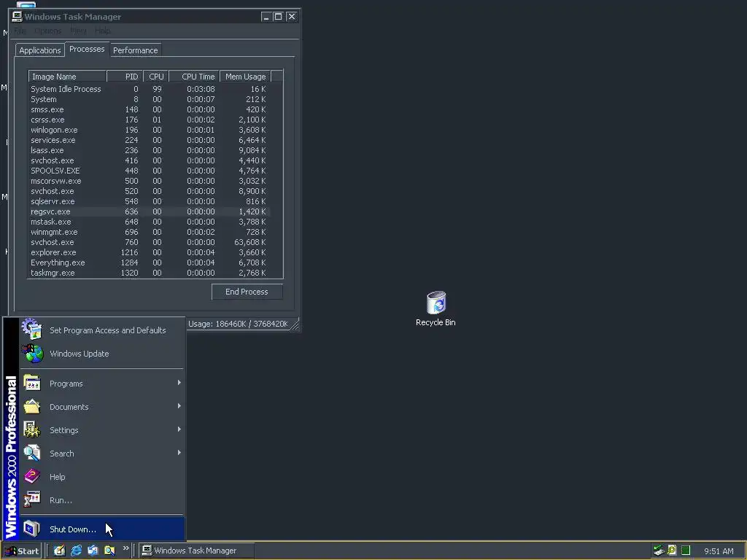
Task: Show hidden quick launch items chevron
Action: [125, 548]
